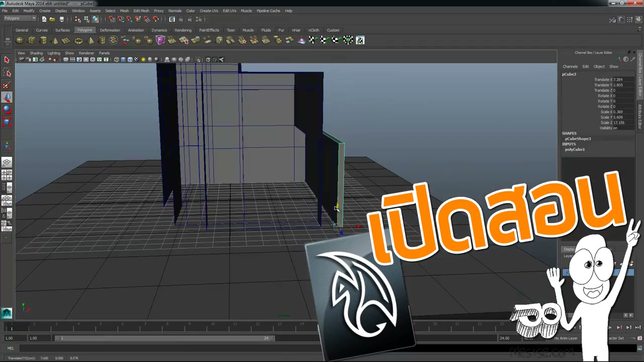The image size is (644, 362).
Task: Pick the Lasso select tool
Action: tap(7, 73)
